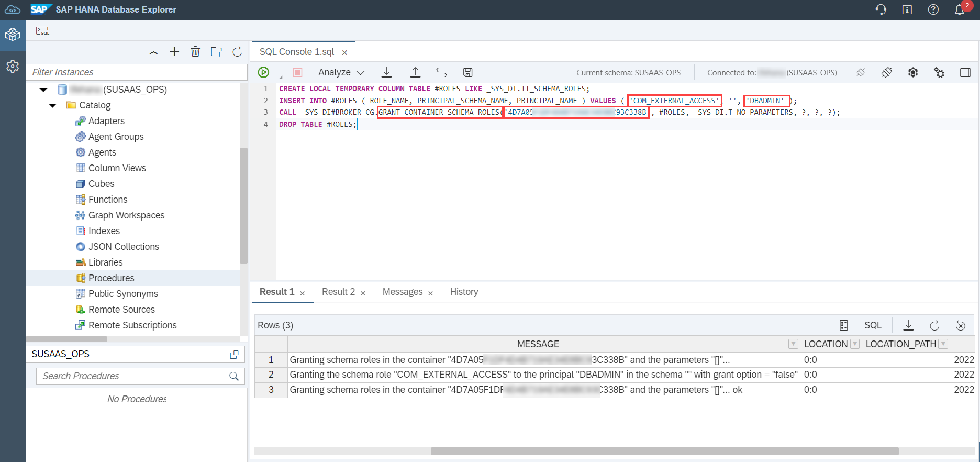Screen dimensions: 980x462
Task: Collapse all instances in the tree
Action: (153, 52)
